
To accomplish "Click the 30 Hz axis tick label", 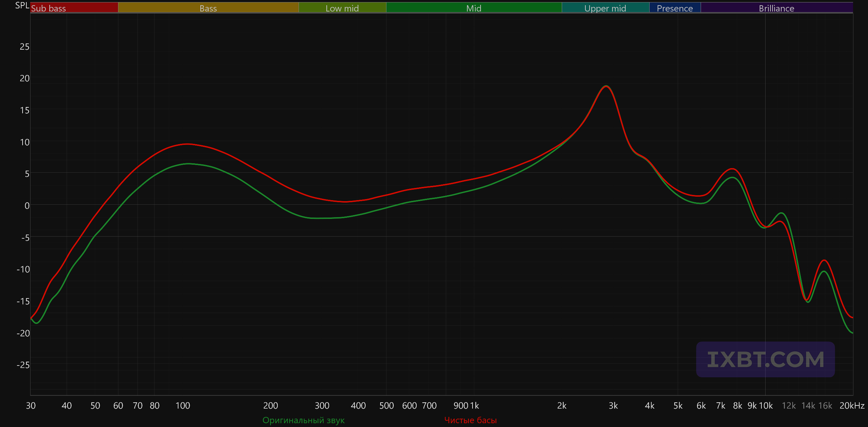I will click(31, 405).
